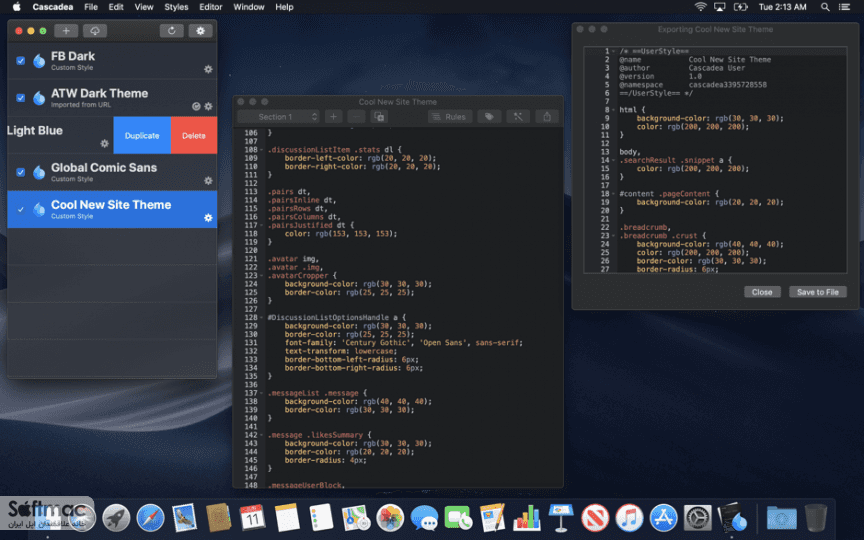Click the update check icon on ATW Dark Theme

tap(196, 106)
